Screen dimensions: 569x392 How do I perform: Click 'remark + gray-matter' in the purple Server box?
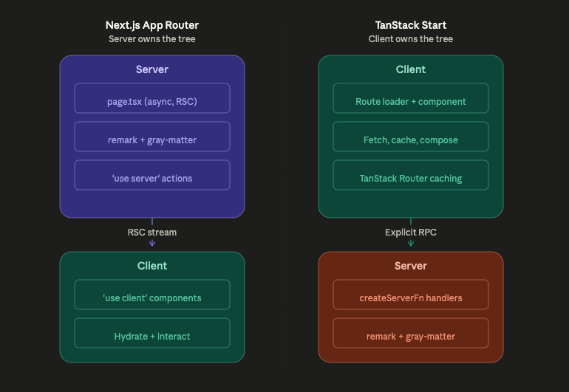click(x=152, y=137)
